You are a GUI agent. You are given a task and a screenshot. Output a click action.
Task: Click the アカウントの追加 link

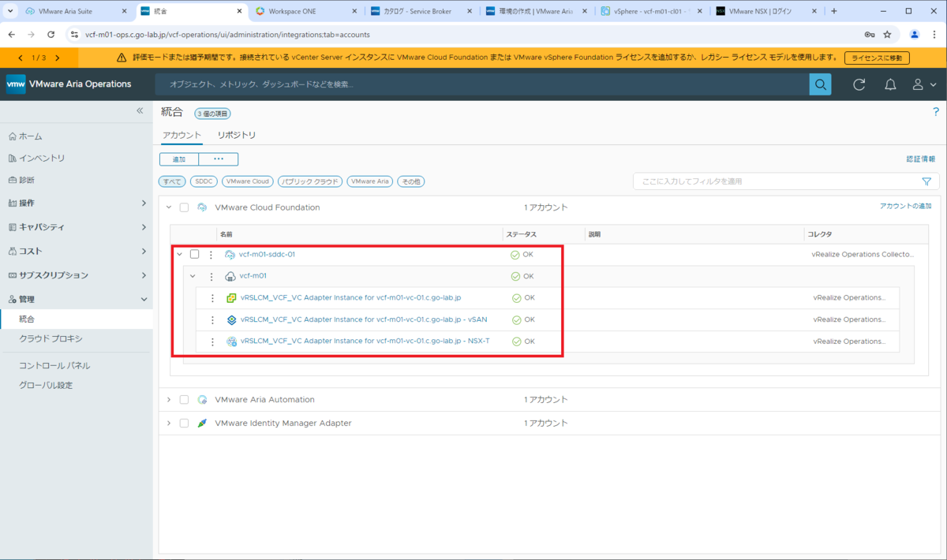click(905, 206)
